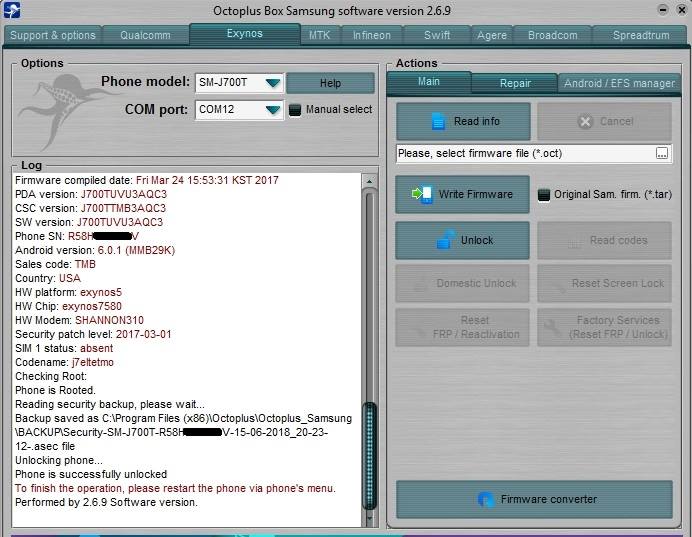Open the Phone model dropdown arrow

point(273,83)
